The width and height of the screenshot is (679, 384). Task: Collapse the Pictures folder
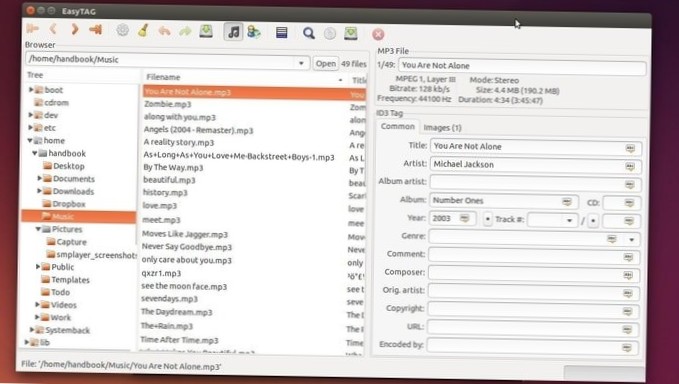[39, 229]
